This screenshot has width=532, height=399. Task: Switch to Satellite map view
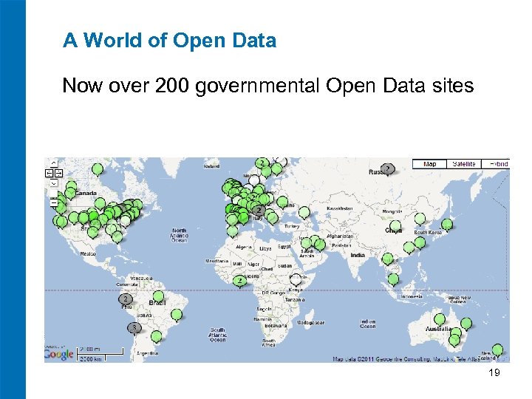tap(464, 164)
